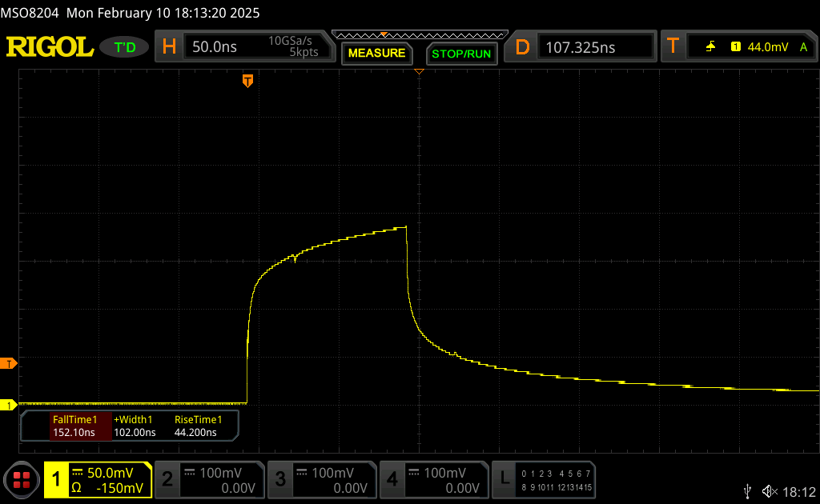This screenshot has height=504, width=820.
Task: Open trigger settings showing 44.0mV
Action: (x=741, y=47)
